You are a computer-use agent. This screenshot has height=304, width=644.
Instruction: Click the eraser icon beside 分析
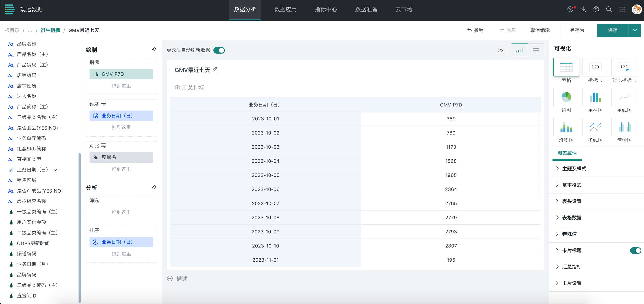tap(154, 188)
